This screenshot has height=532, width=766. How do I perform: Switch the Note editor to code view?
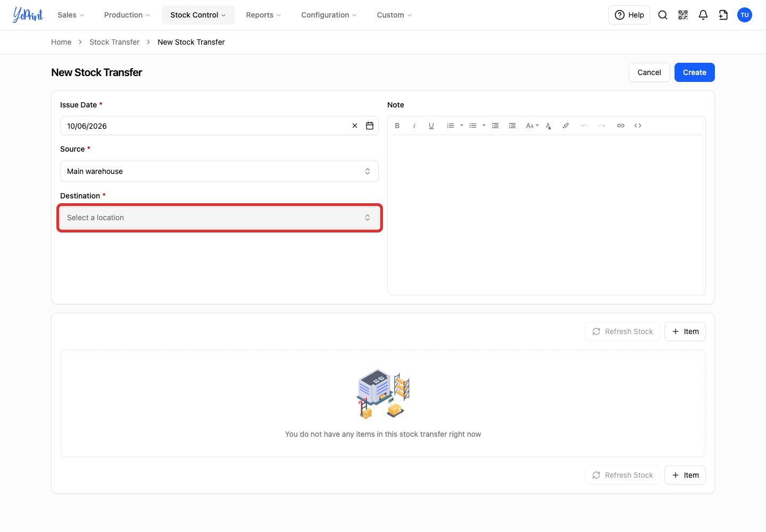638,126
